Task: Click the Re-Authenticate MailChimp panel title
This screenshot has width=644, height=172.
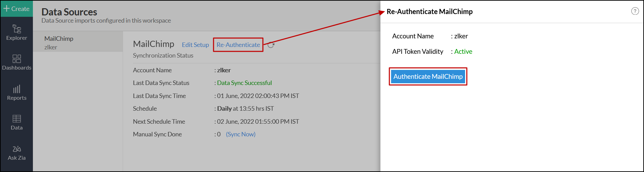Action: (x=429, y=12)
